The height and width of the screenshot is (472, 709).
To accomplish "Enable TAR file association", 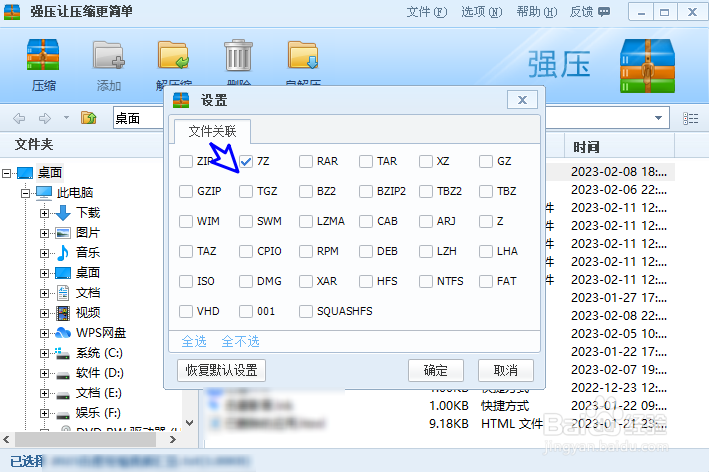I will (x=366, y=161).
